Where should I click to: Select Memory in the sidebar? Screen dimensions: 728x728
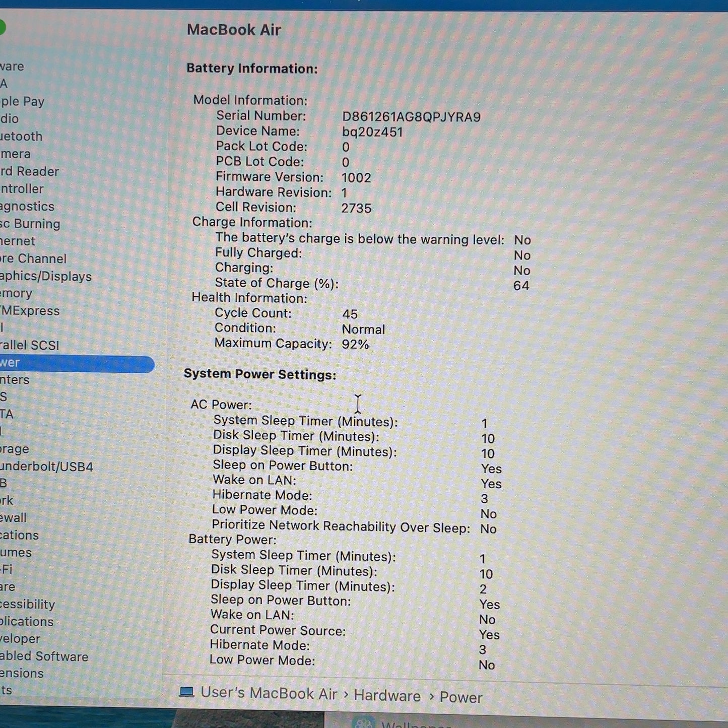click(16, 293)
